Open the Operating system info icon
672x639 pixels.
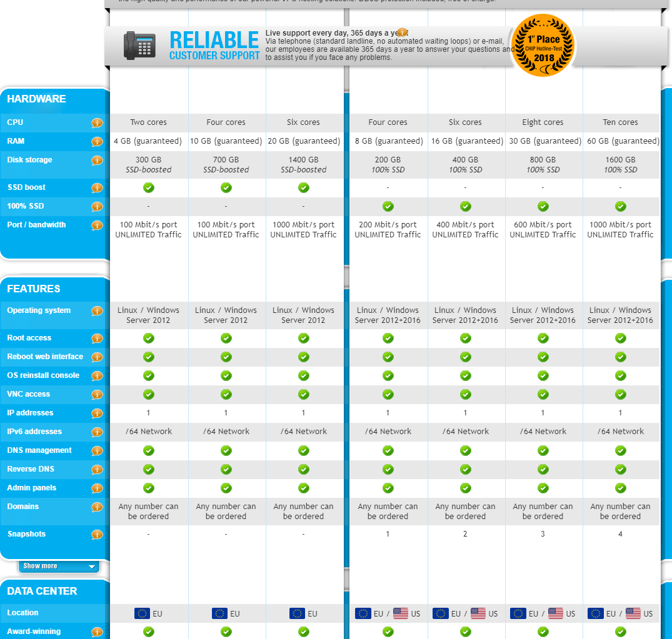[x=97, y=311]
